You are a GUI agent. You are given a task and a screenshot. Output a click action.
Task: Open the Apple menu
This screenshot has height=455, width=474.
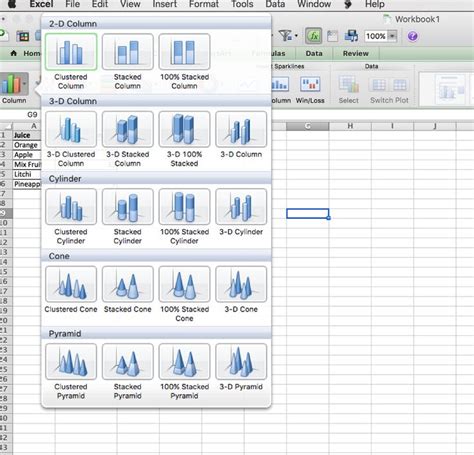tap(12, 4)
